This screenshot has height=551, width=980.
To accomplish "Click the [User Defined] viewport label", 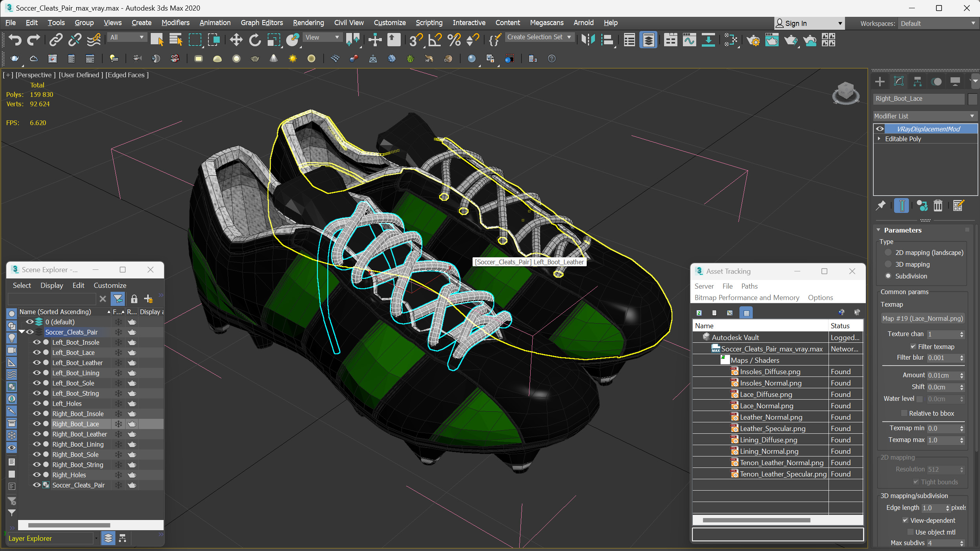I will coord(81,75).
